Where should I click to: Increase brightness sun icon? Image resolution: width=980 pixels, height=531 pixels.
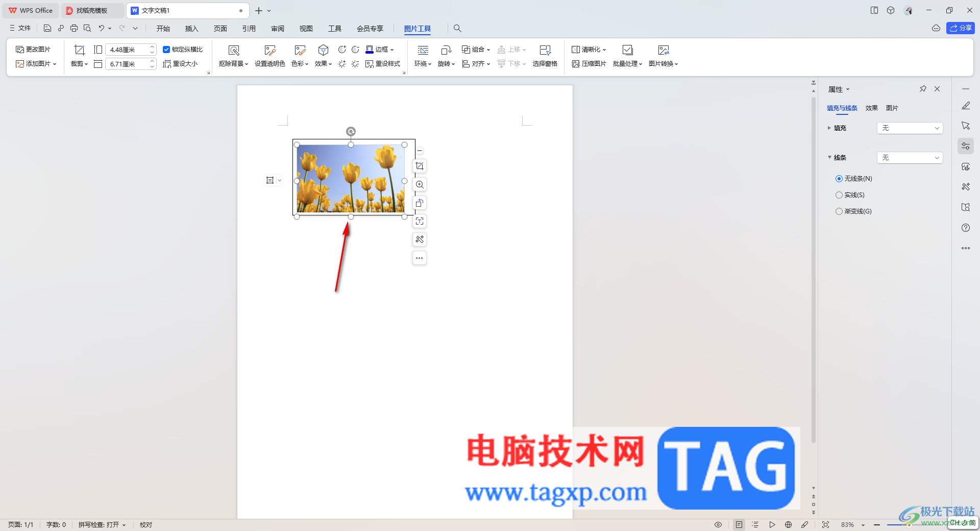[x=342, y=64]
